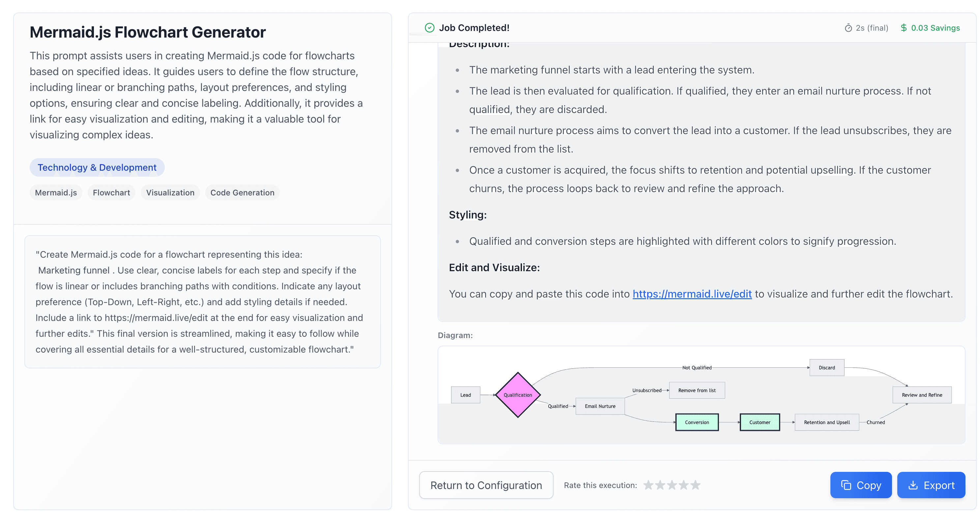Viewport: 980px width, 516px height.
Task: Open the mermaid.live/edit hyperlink
Action: [x=692, y=294]
